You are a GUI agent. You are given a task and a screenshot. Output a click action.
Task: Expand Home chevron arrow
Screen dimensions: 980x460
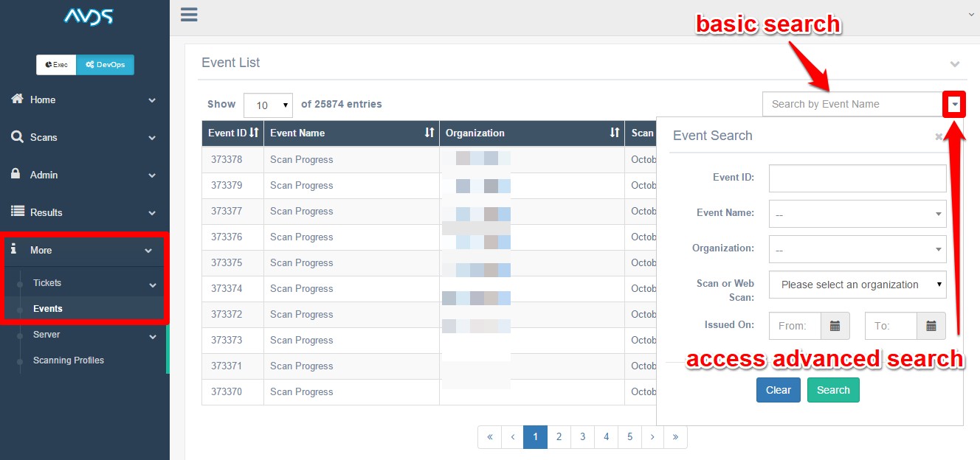152,100
